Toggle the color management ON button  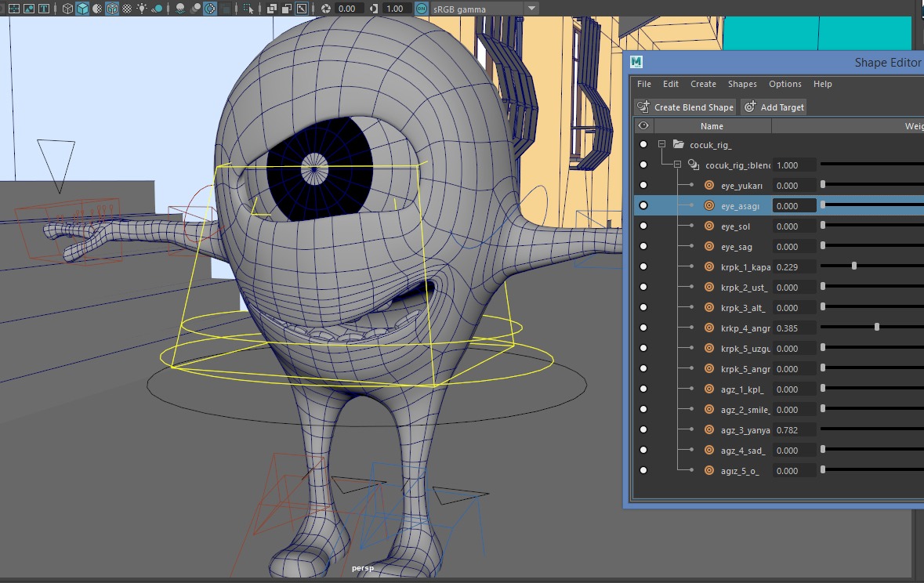[422, 9]
